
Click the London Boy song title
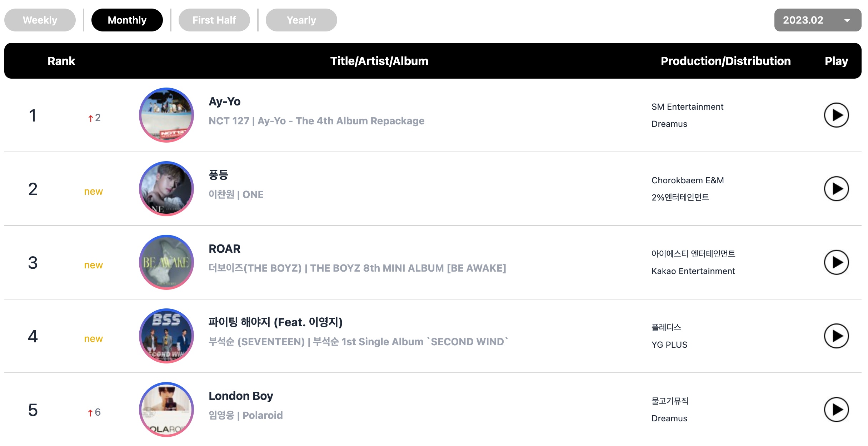click(x=241, y=396)
